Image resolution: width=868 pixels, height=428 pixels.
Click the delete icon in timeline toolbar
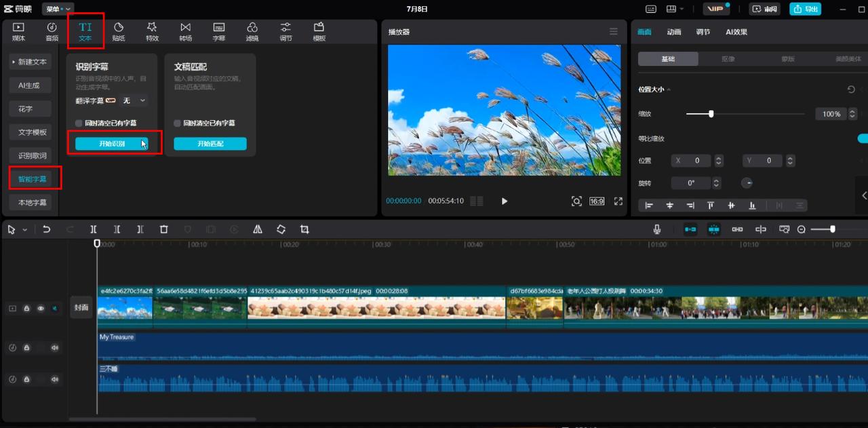(x=163, y=230)
